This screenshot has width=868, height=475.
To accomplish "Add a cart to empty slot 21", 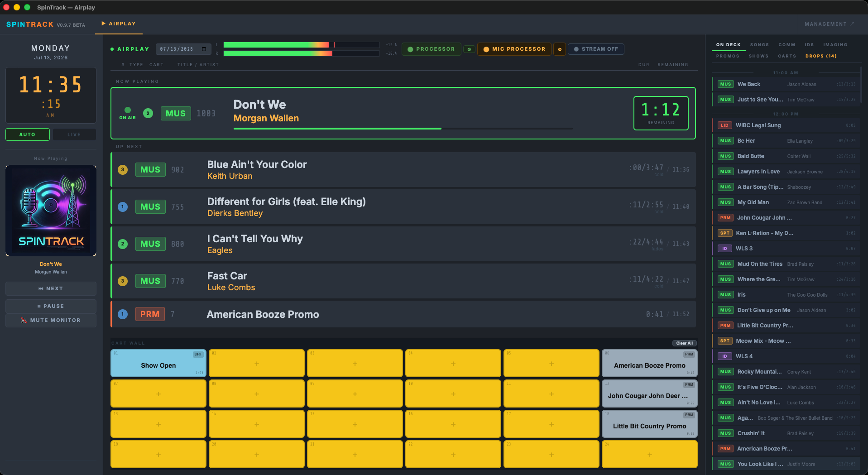I will point(355,454).
